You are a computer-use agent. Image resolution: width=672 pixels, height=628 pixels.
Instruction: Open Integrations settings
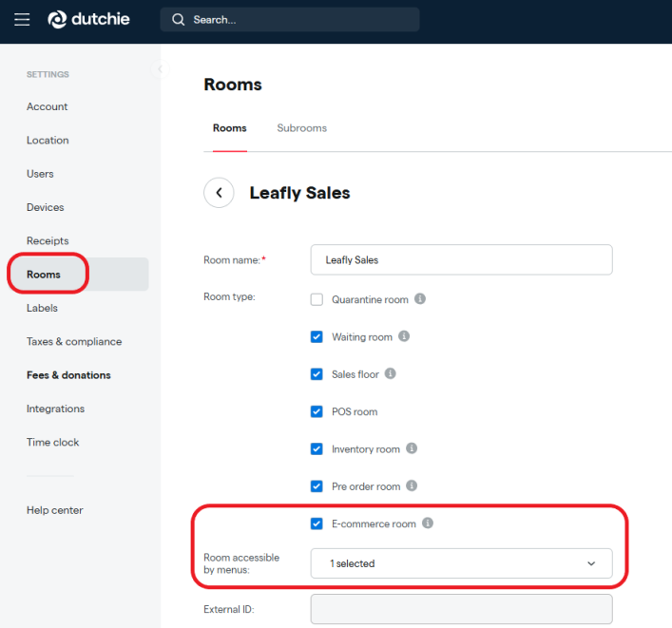point(56,409)
